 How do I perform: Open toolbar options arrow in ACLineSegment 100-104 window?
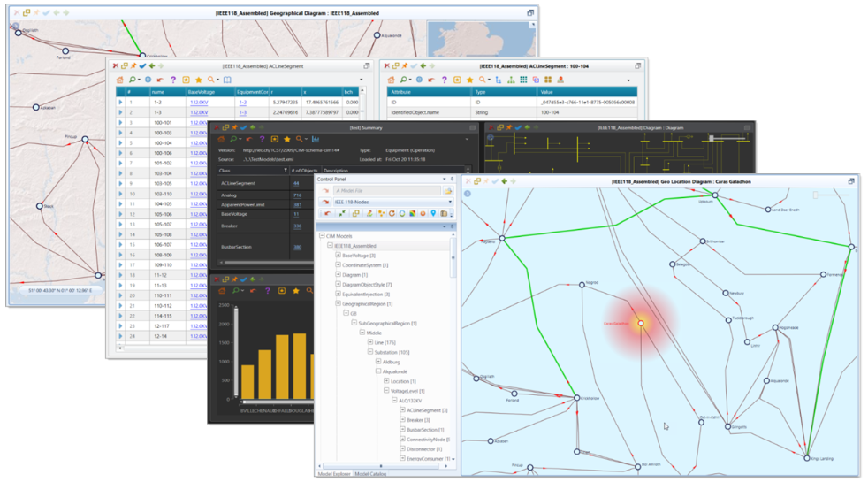[628, 80]
